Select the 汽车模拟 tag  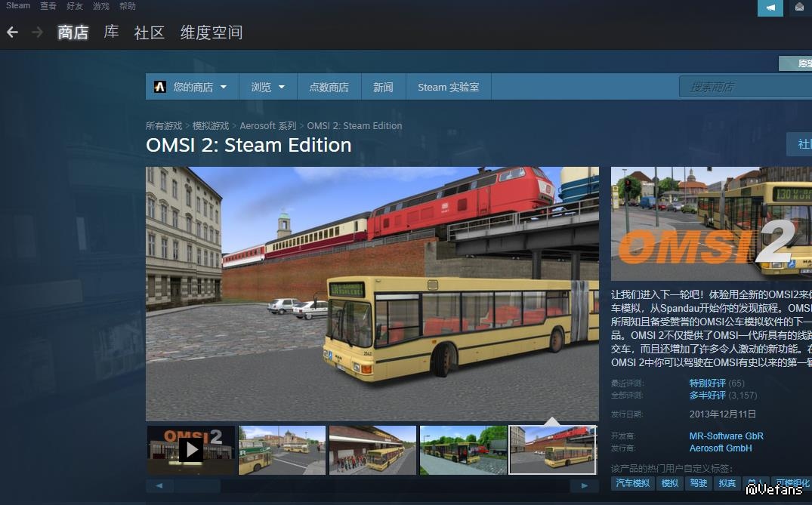click(632, 483)
